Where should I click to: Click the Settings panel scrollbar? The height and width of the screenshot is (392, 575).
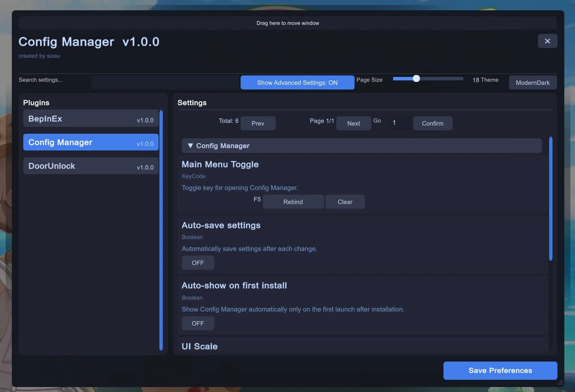pyautogui.click(x=551, y=198)
